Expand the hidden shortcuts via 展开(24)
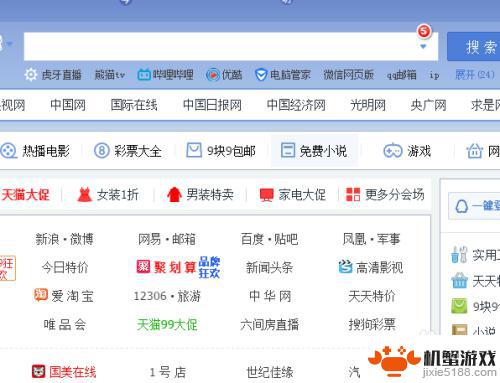 pyautogui.click(x=475, y=75)
